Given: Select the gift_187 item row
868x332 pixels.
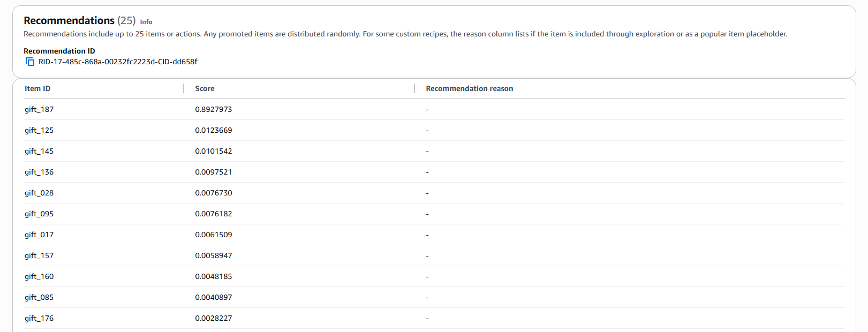Looking at the screenshot, I should (39, 109).
